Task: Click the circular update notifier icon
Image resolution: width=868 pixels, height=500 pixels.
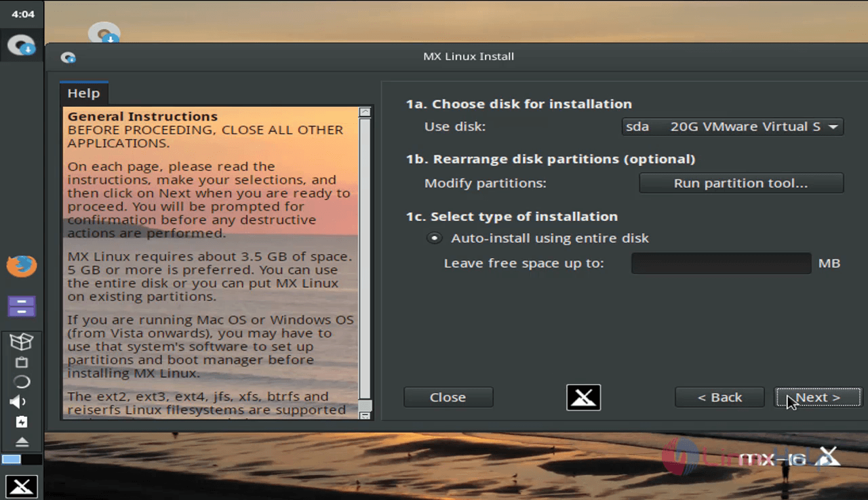Action: point(22,381)
